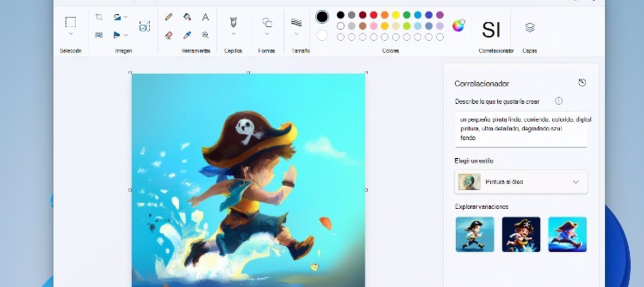Select the first pirate variation thumbnail
Image resolution: width=644 pixels, height=287 pixels.
[475, 234]
